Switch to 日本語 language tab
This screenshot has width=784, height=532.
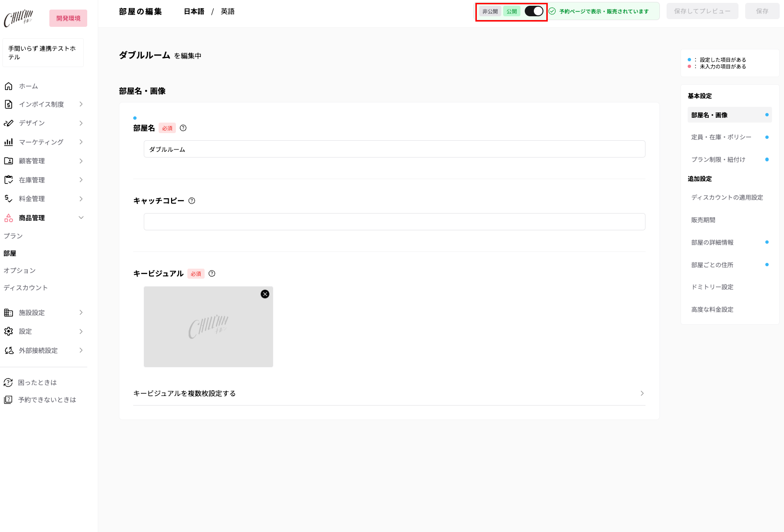coord(194,11)
